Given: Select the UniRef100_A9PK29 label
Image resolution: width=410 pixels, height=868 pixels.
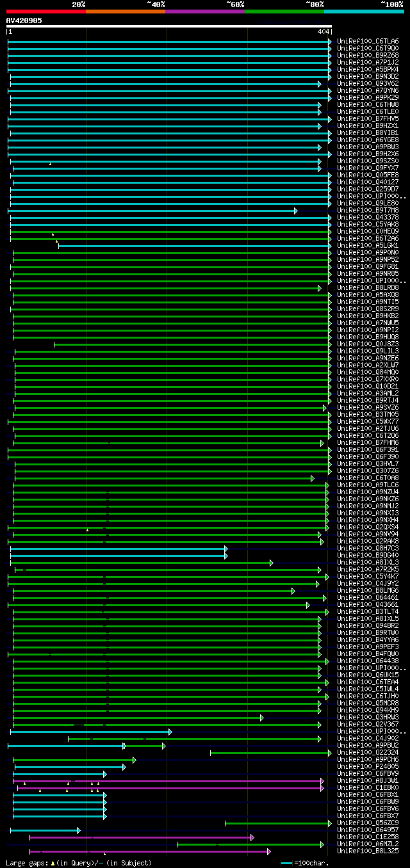Looking at the screenshot, I should (368, 97).
